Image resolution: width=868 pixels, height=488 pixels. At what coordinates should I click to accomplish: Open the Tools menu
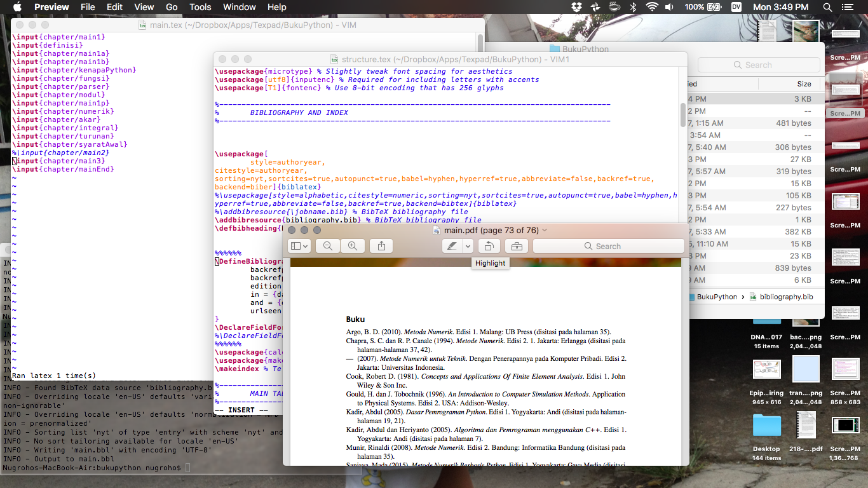pyautogui.click(x=200, y=7)
